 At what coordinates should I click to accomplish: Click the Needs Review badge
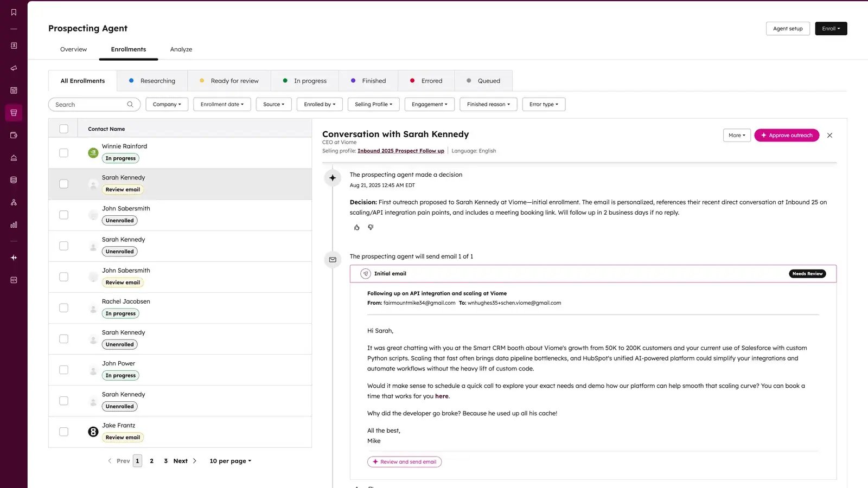tap(807, 274)
